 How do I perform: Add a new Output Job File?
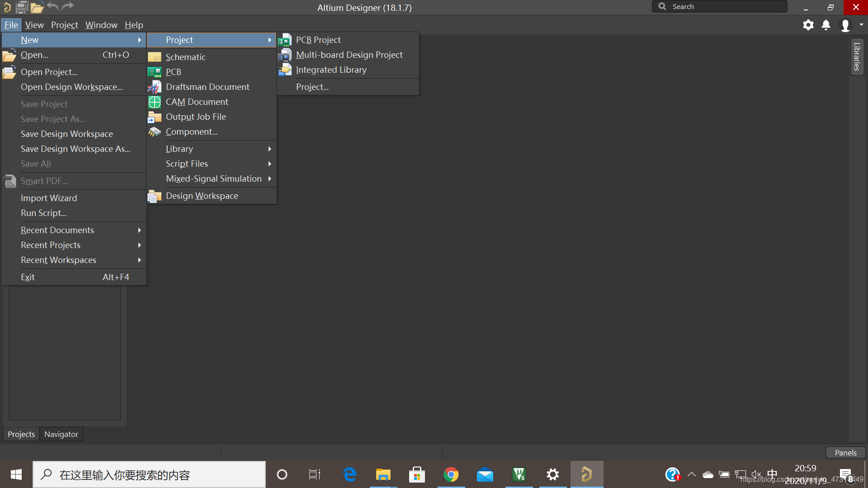coord(195,117)
